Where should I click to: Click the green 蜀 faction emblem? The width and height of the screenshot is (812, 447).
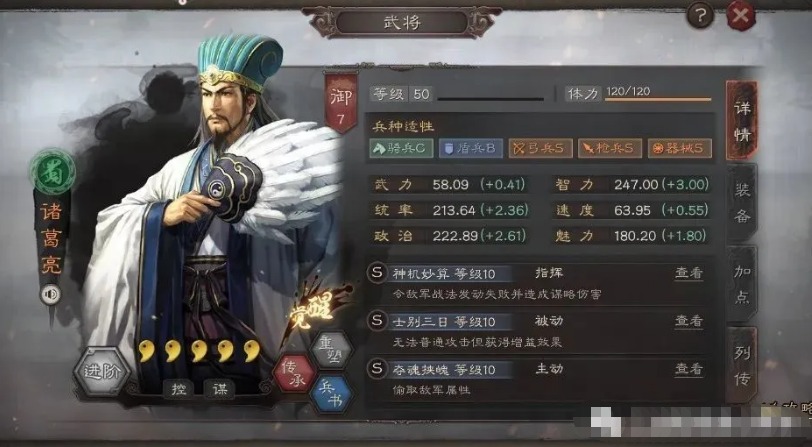click(x=52, y=172)
